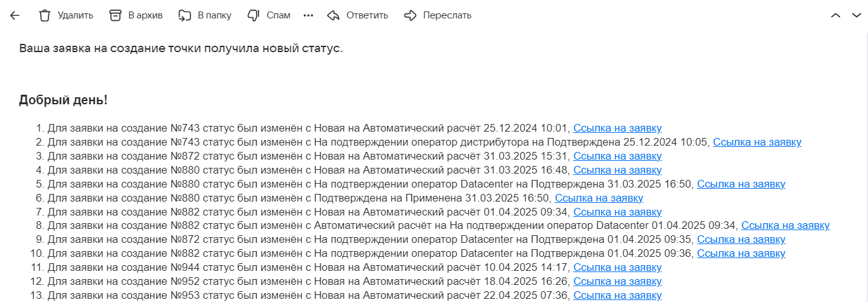Screen dimensions: 868x302
Task: Open the three-dots more actions menu
Action: click(x=309, y=15)
